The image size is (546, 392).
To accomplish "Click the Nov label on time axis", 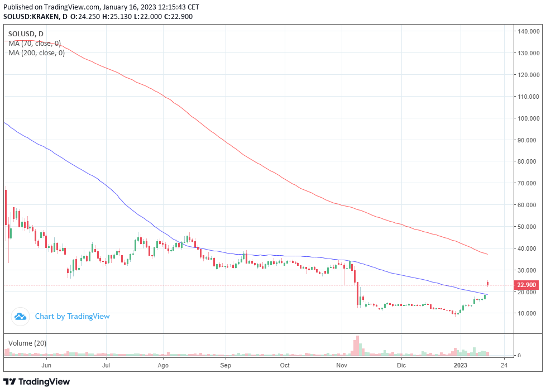I will point(342,365).
